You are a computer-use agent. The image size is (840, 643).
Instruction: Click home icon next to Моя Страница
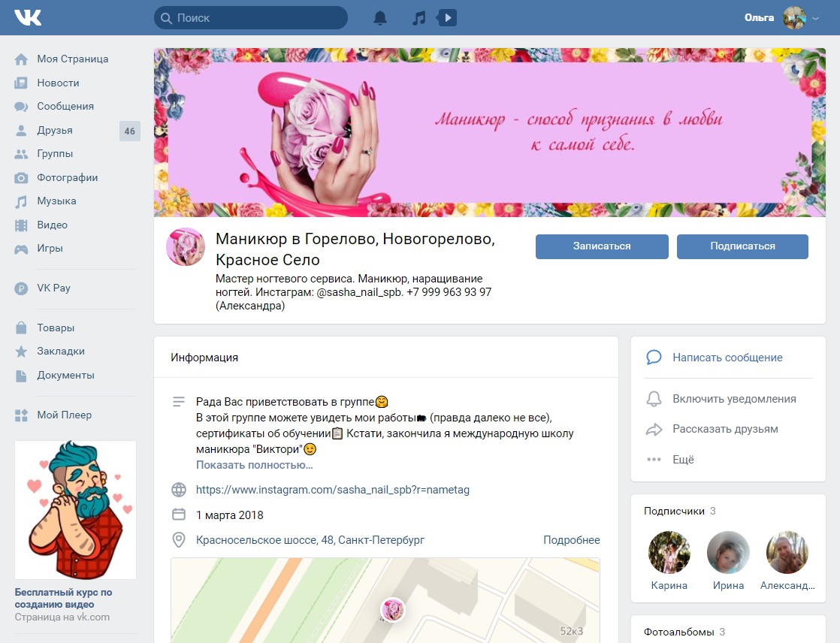(21, 59)
